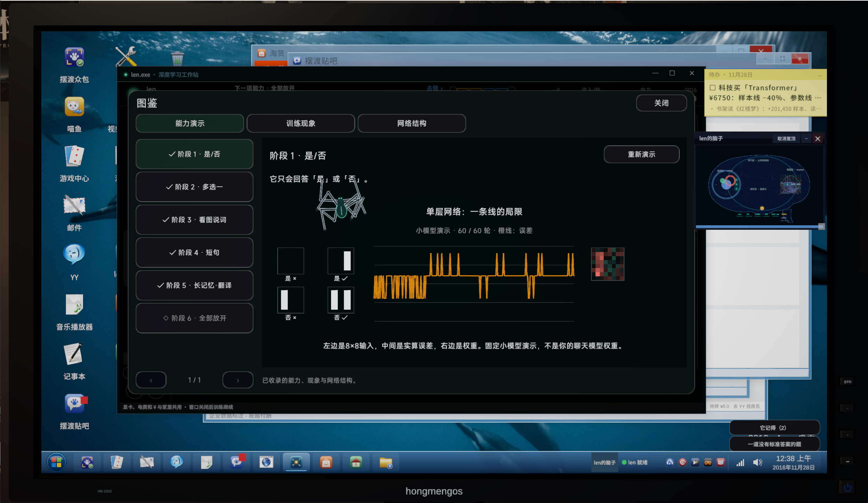Click the weight heatmap thumbnail
Screen dimensions: 868x503
[608, 264]
